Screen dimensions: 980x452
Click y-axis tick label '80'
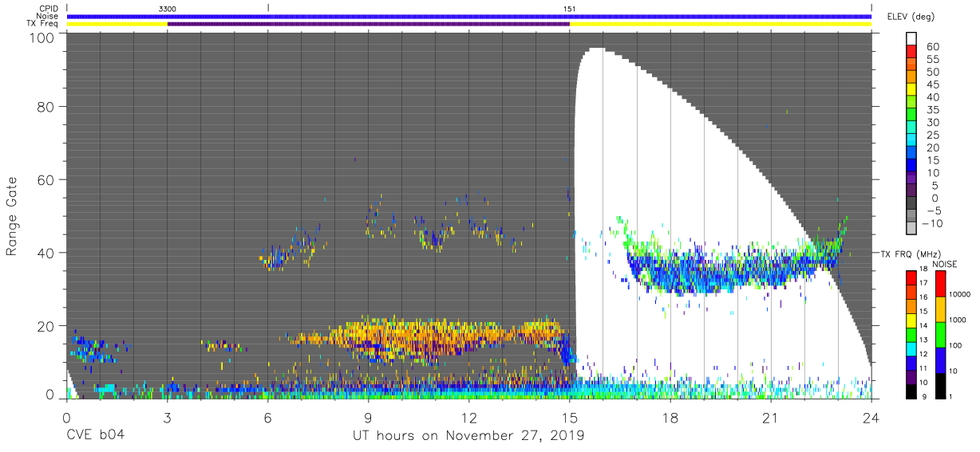[45, 107]
